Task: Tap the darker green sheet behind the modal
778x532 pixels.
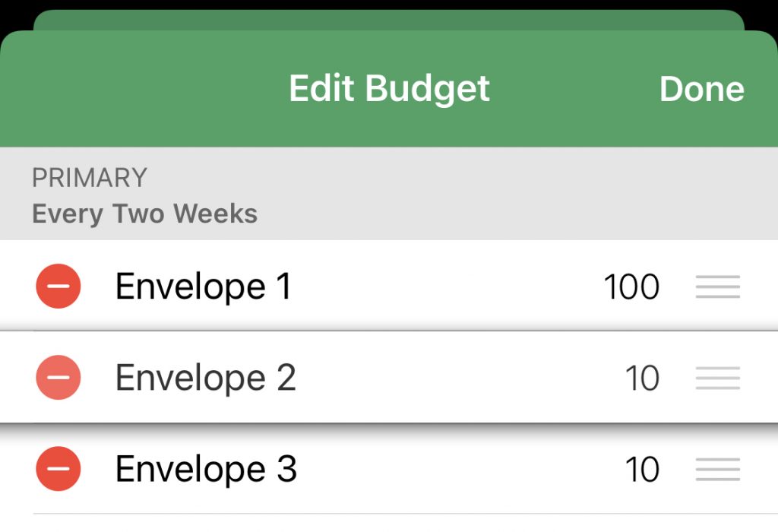Action: tap(389, 20)
